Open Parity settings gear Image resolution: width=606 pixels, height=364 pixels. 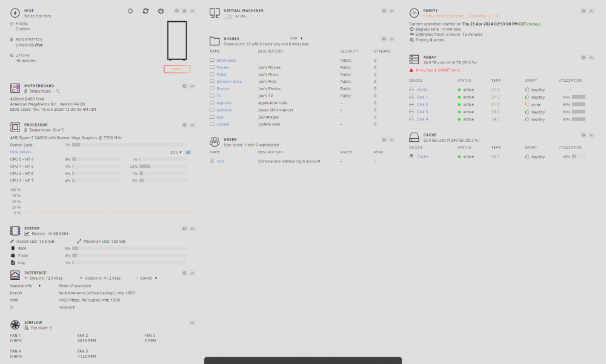click(583, 11)
